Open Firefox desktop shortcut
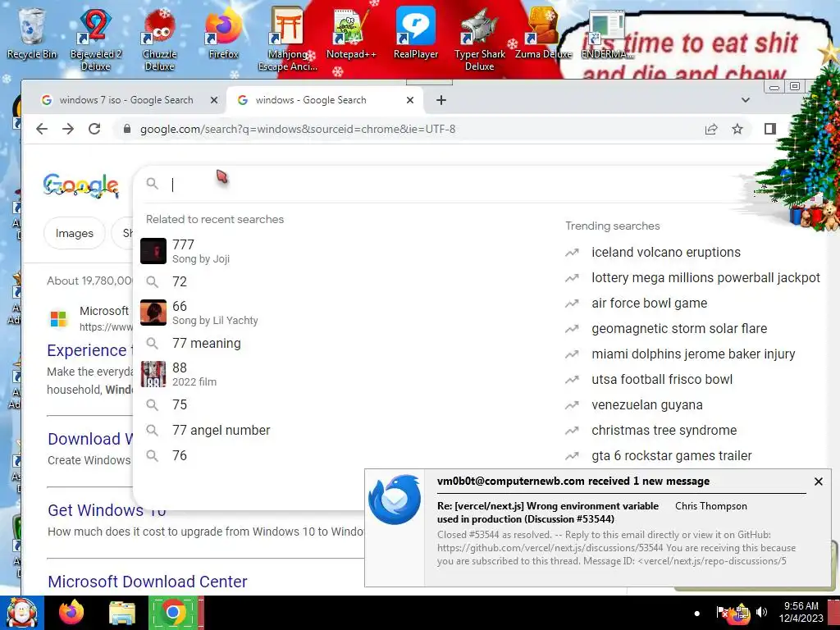This screenshot has width=840, height=630. pyautogui.click(x=223, y=33)
